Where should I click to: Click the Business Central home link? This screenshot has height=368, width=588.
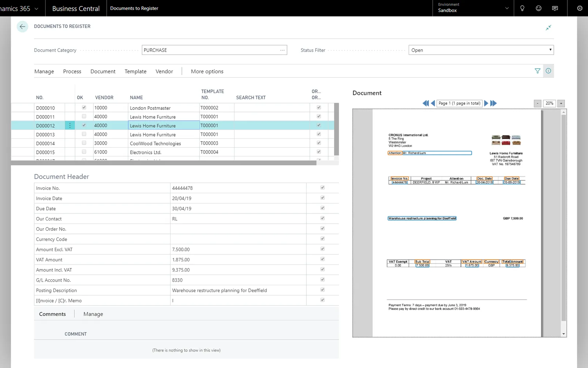coord(76,8)
